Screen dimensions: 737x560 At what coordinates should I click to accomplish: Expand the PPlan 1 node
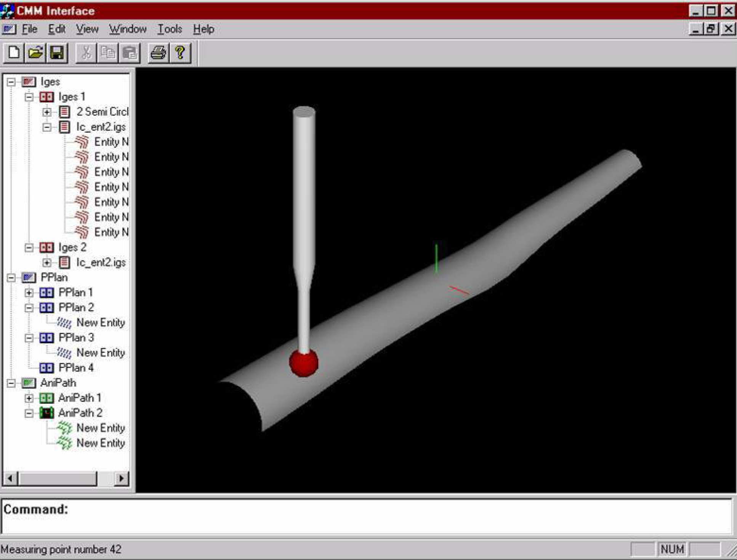coord(29,293)
